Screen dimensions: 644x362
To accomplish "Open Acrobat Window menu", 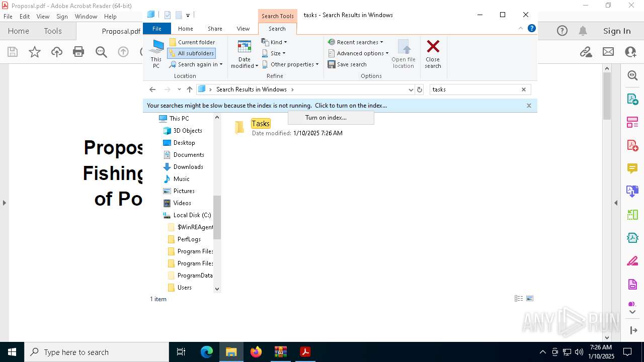I will click(x=86, y=17).
